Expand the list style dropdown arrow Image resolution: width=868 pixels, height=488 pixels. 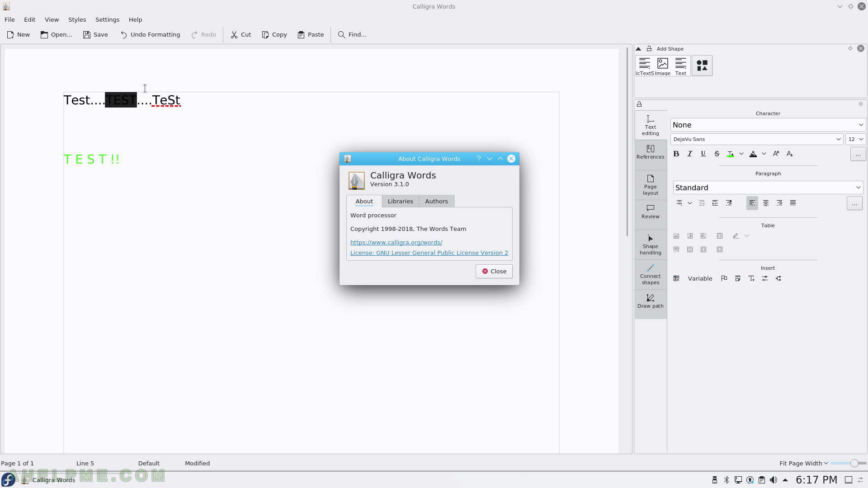(690, 203)
